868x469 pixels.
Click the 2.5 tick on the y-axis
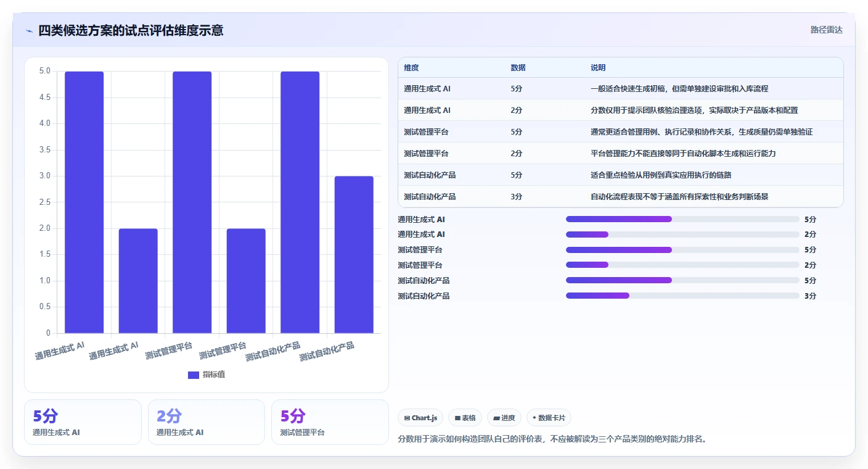pyautogui.click(x=45, y=202)
